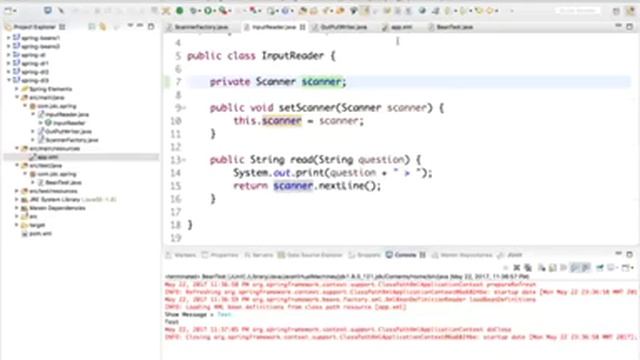The image size is (640, 360).
Task: Open the Properties view tab
Action: click(220, 255)
